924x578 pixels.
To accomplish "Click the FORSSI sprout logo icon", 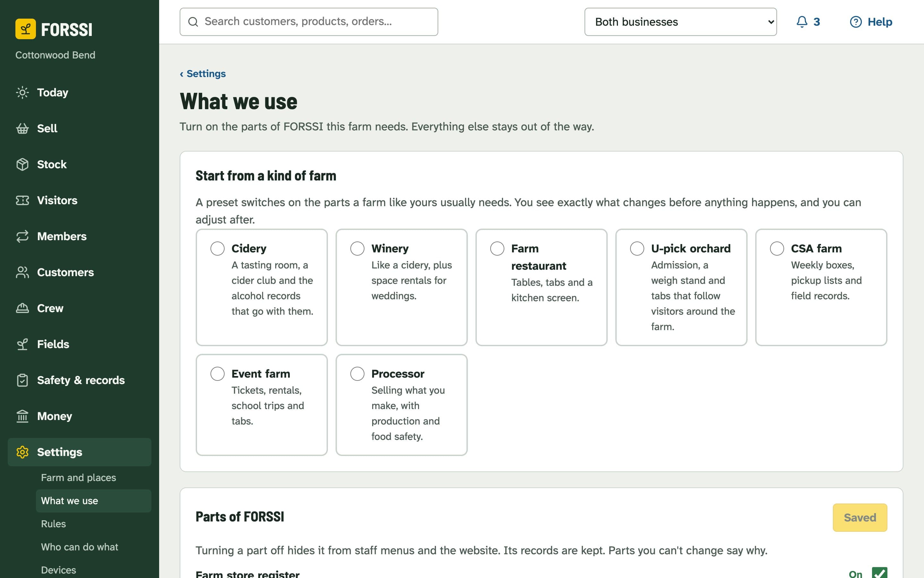I will click(x=26, y=29).
